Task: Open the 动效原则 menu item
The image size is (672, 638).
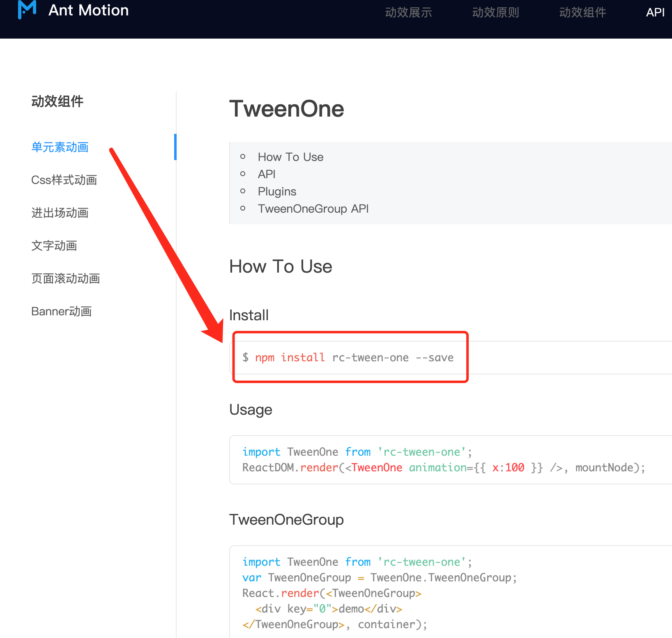Action: [x=495, y=12]
